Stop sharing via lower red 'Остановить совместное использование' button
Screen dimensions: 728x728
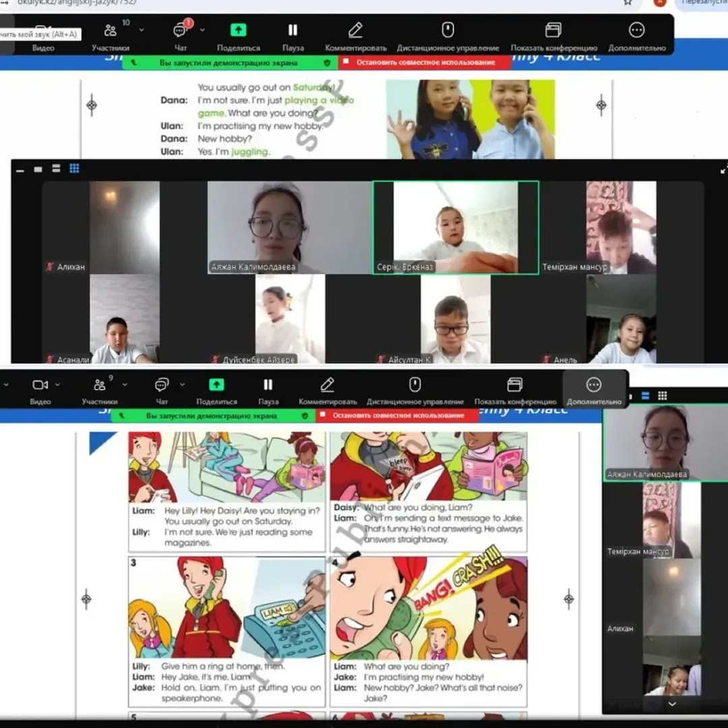pos(398,415)
